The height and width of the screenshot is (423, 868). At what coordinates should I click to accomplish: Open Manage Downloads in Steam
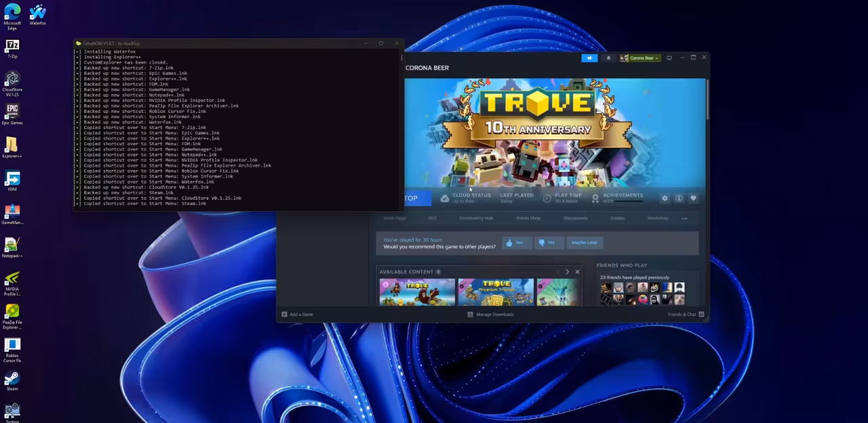[x=491, y=315]
